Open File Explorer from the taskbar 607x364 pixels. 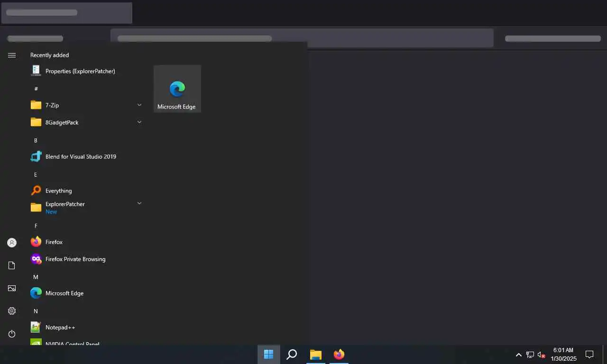click(x=316, y=355)
